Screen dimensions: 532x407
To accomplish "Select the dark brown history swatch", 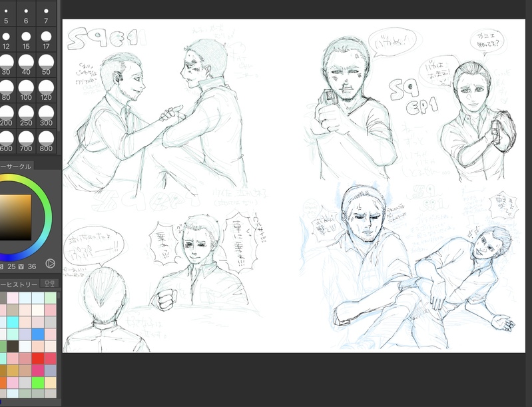I will pyautogui.click(x=13, y=346).
